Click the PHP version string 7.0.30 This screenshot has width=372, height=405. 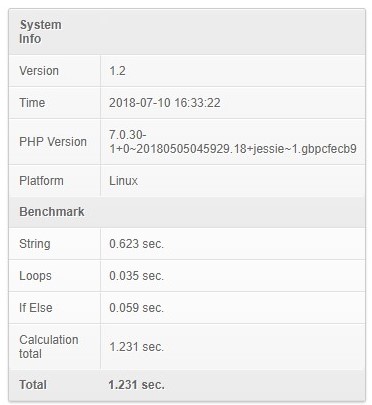(x=233, y=142)
